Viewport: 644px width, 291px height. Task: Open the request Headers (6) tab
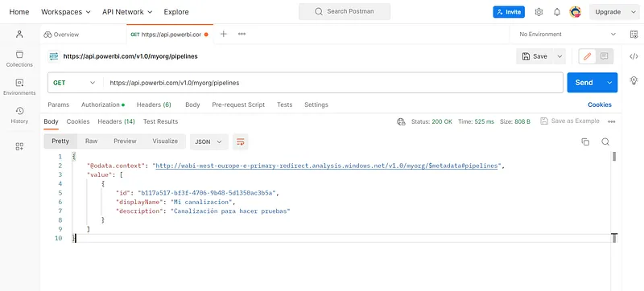[154, 105]
